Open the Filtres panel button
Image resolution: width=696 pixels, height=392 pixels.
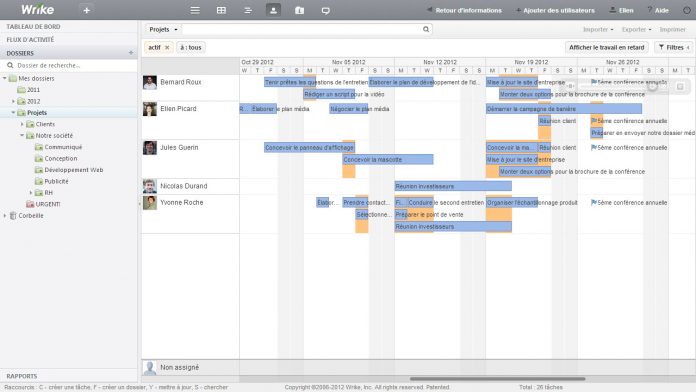(x=673, y=48)
